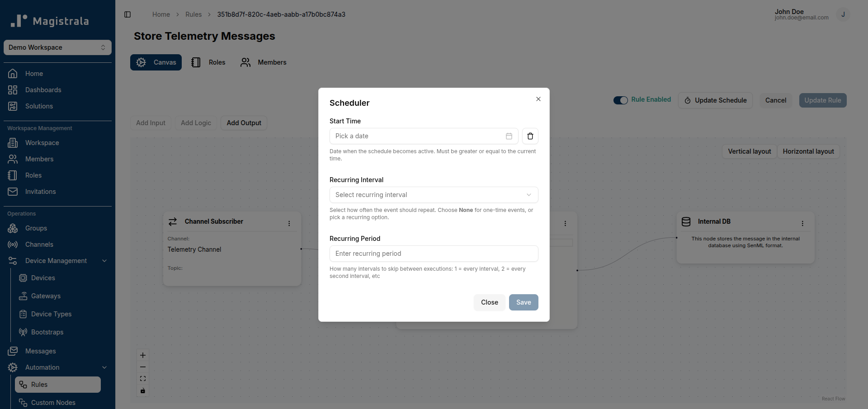The height and width of the screenshot is (409, 868).
Task: Click the fit view canvas control
Action: [143, 379]
